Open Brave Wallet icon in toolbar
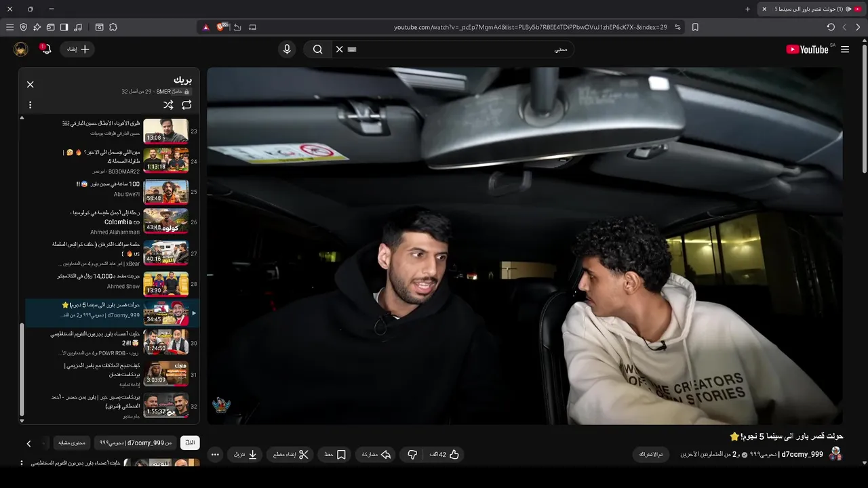This screenshot has height=488, width=868. click(x=50, y=27)
